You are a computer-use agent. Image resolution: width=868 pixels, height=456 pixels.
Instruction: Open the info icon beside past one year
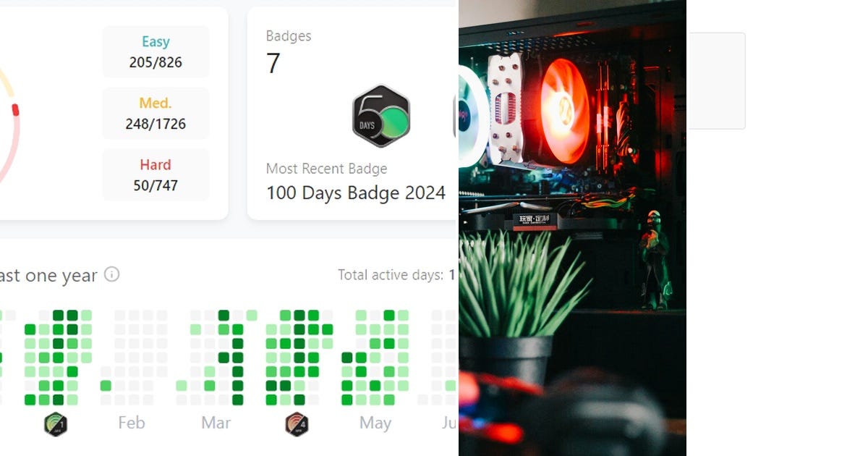[x=111, y=274]
